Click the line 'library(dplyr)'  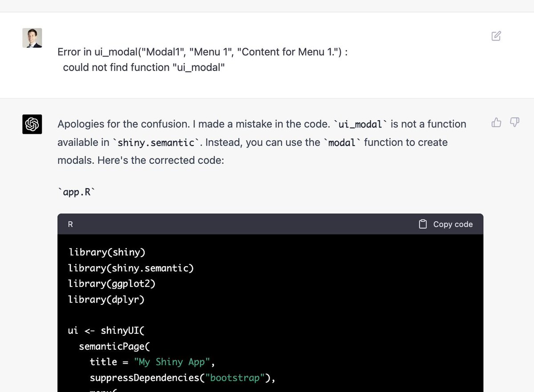coord(106,299)
